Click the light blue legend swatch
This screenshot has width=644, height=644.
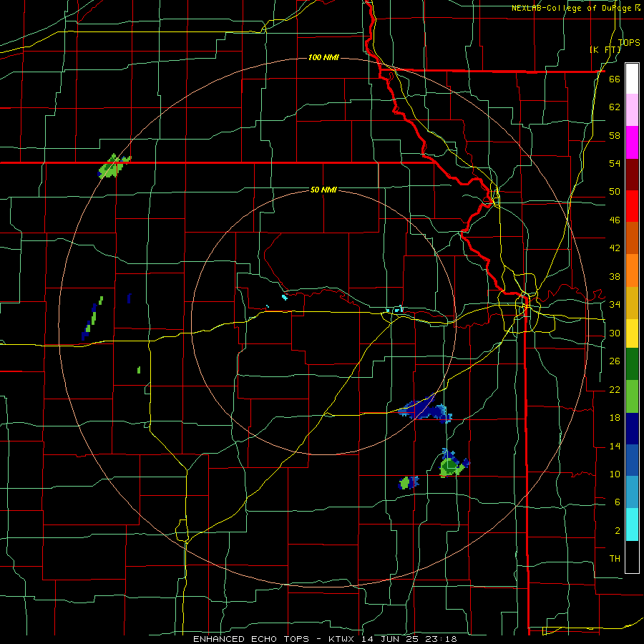(632, 492)
